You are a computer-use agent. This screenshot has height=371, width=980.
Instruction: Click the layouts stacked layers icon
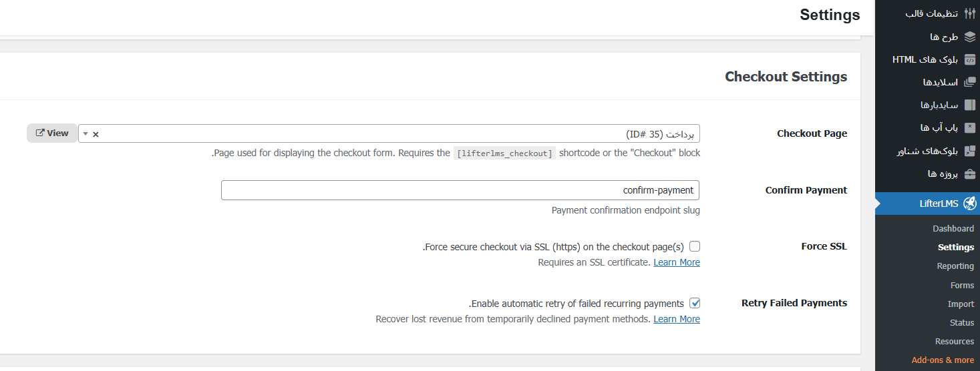tap(970, 37)
